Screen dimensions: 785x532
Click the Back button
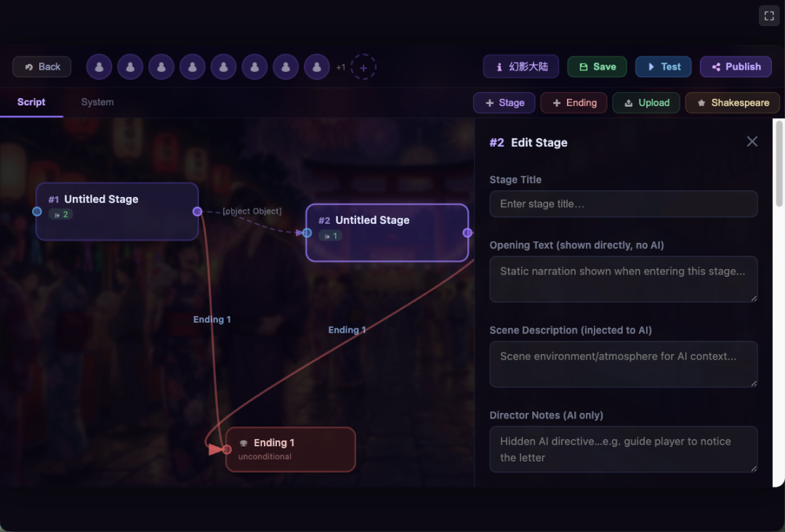click(x=42, y=67)
